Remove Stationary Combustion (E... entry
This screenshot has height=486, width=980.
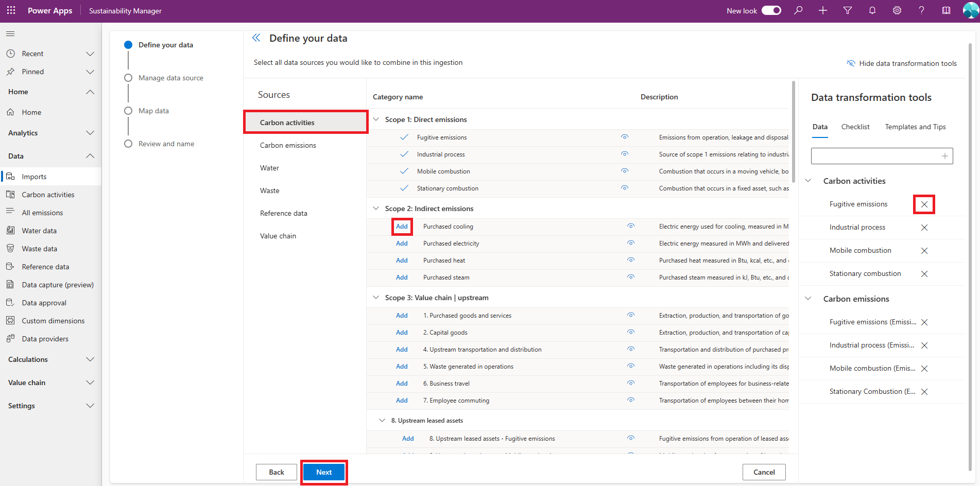coord(924,392)
